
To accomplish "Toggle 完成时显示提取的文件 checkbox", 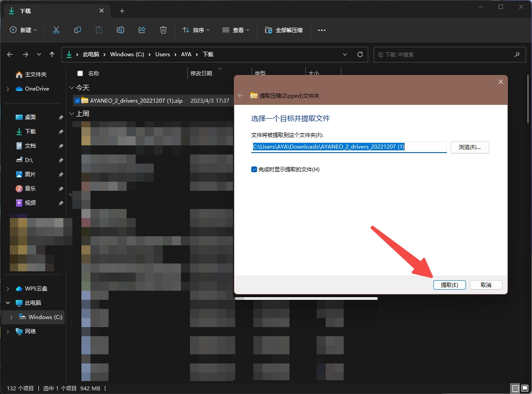I will [254, 170].
